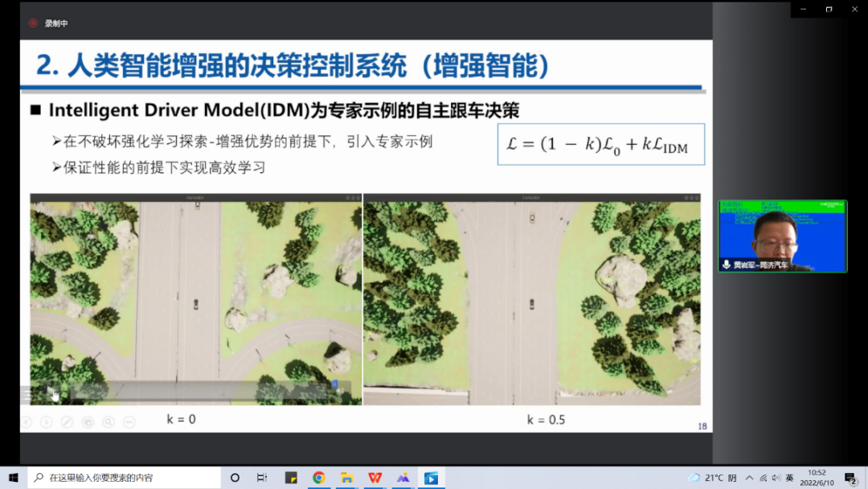Screen dimensions: 868x489
Task: Play the k = 0 simulation video
Action: (x=51, y=392)
